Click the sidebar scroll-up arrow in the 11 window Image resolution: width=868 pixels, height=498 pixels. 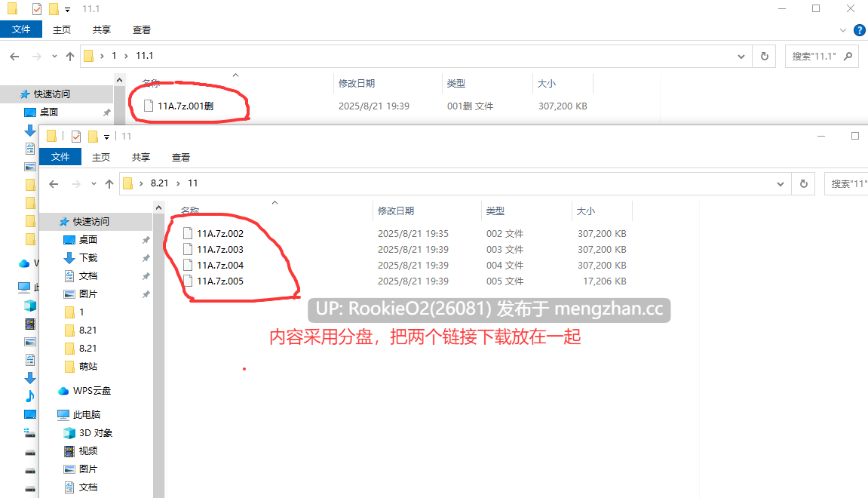coord(159,207)
